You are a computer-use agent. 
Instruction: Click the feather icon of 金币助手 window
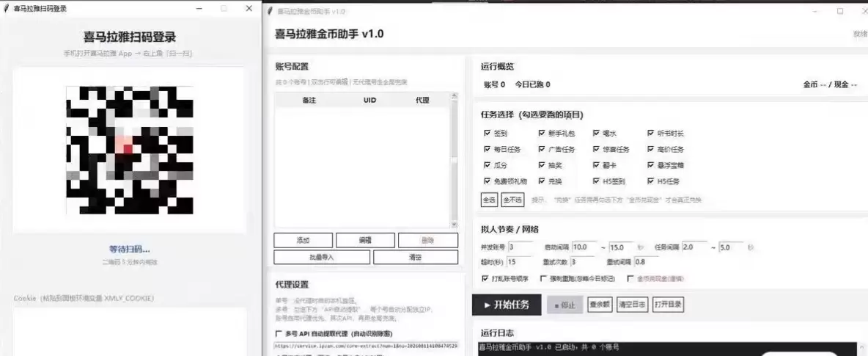[x=270, y=11]
